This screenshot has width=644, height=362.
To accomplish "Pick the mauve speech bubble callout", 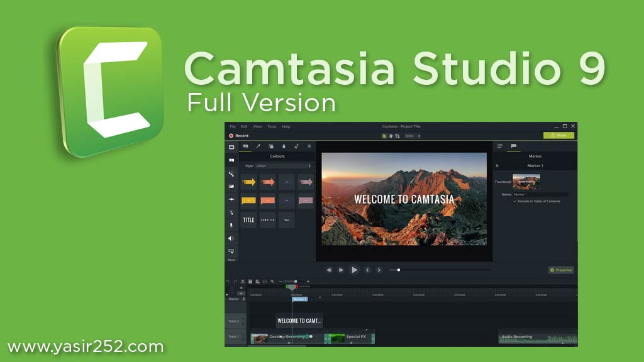I will 306,200.
